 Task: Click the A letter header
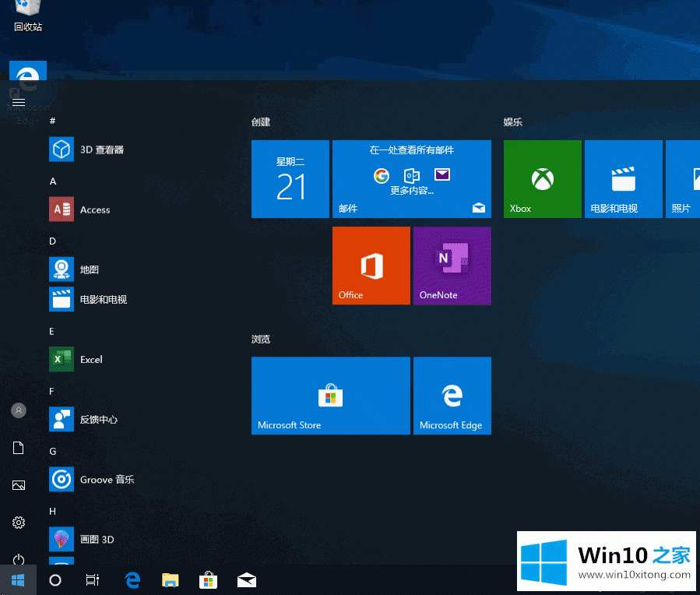tap(53, 181)
